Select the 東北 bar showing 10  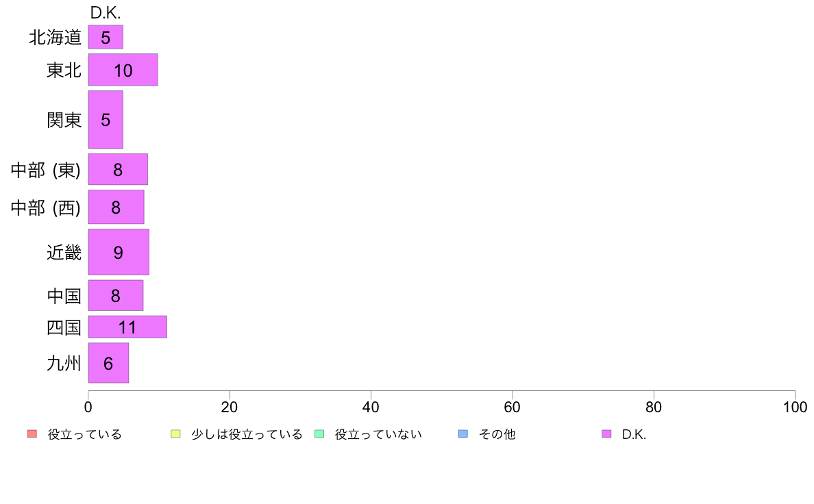[x=123, y=70]
